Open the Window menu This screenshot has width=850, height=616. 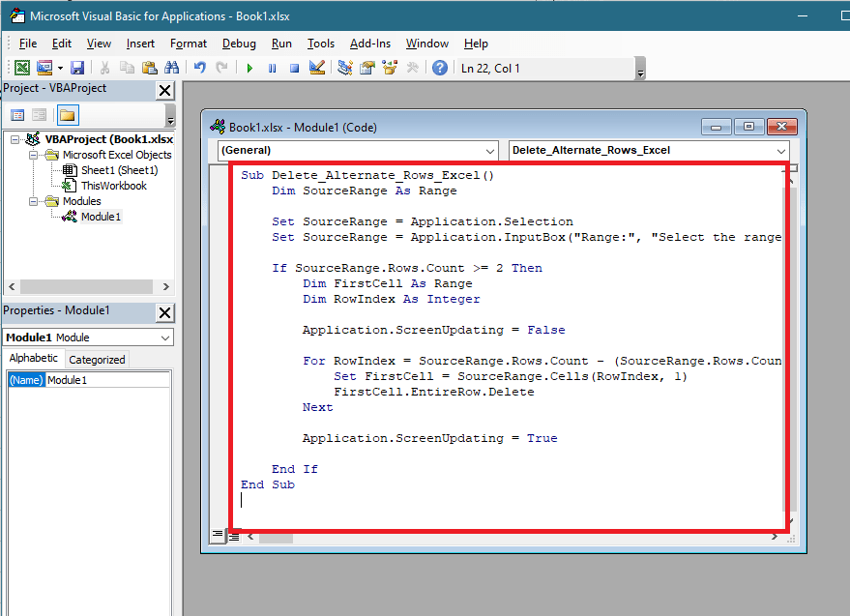click(427, 44)
